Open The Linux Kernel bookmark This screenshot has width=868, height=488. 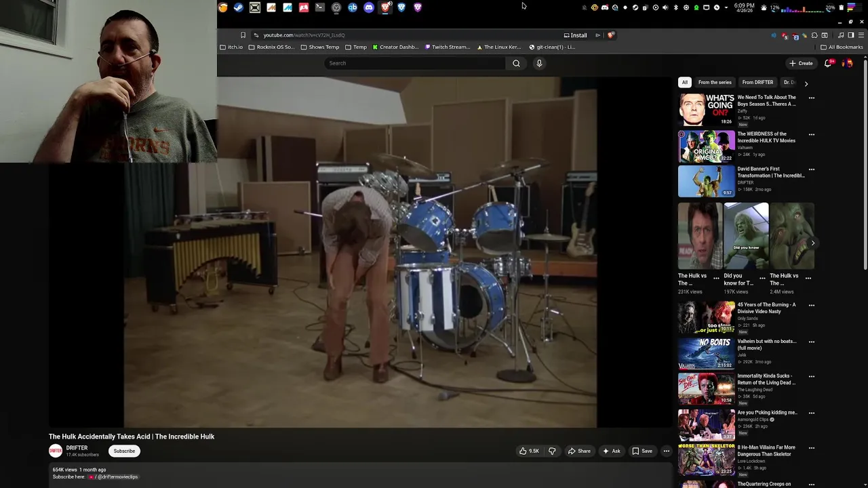tap(498, 47)
